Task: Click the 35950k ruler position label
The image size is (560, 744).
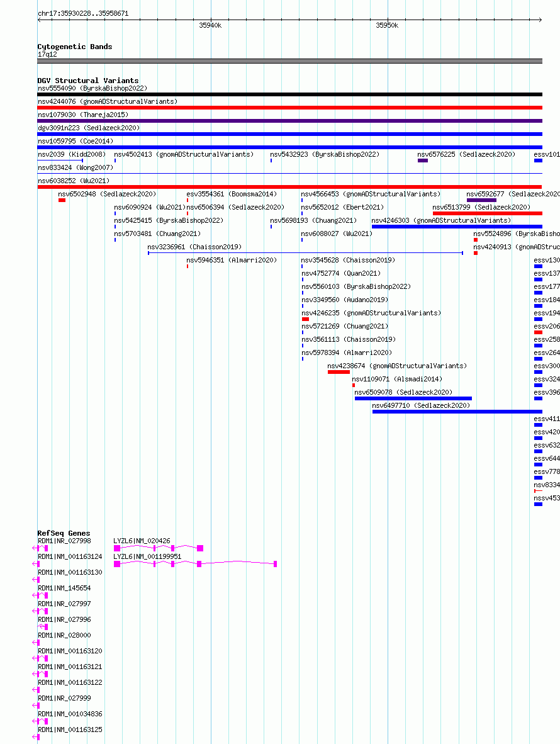Action: click(x=387, y=26)
